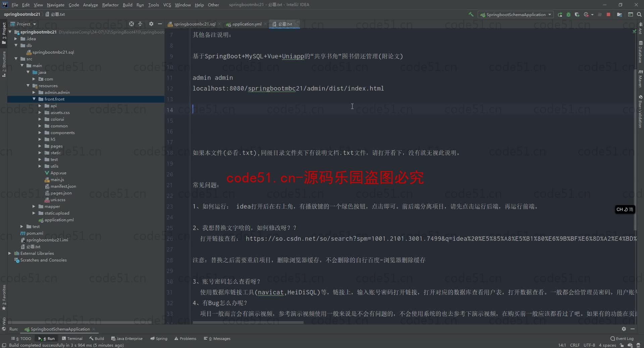Image resolution: width=644 pixels, height=348 pixels.
Task: Open the VCS menu
Action: [x=167, y=5]
